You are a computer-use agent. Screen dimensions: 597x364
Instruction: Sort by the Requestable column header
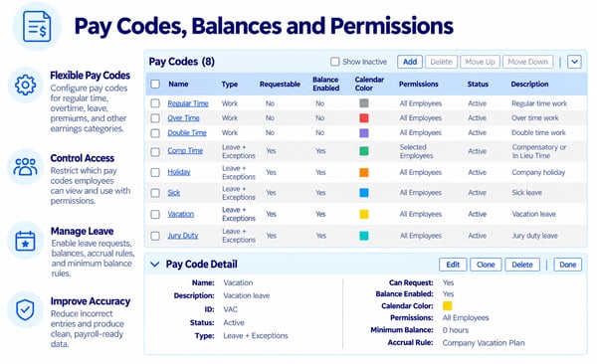[x=280, y=84]
